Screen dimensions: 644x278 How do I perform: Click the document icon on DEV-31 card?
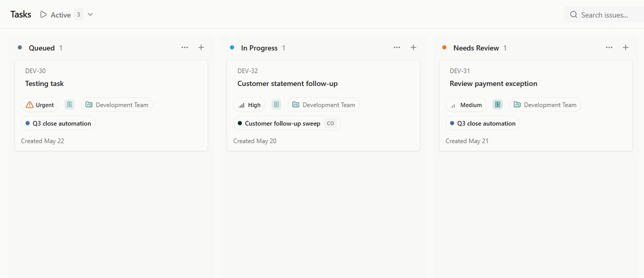pyautogui.click(x=498, y=105)
